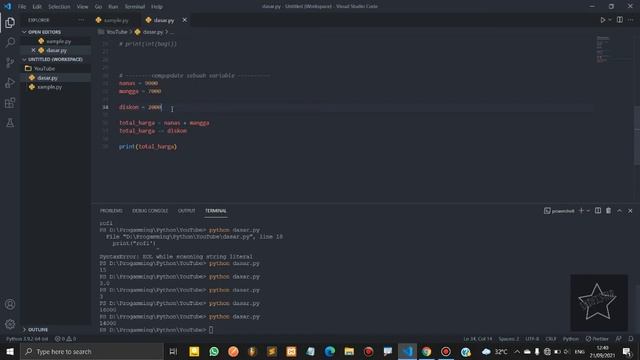Open the Accounts menu icon
640x360 pixels.
[x=10, y=304]
